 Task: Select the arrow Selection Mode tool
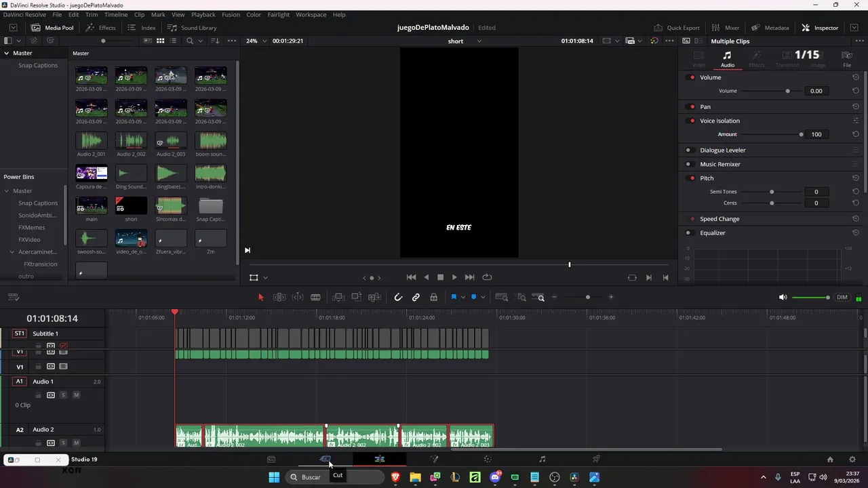261,297
